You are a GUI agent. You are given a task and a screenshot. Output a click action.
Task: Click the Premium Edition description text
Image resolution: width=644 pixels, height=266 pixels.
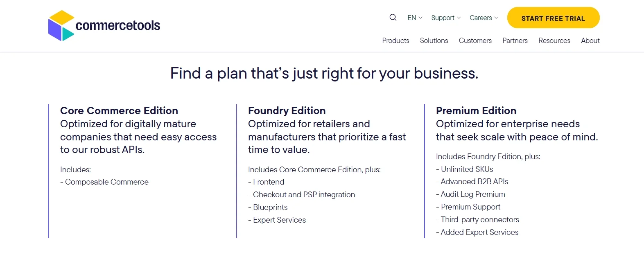(x=517, y=131)
